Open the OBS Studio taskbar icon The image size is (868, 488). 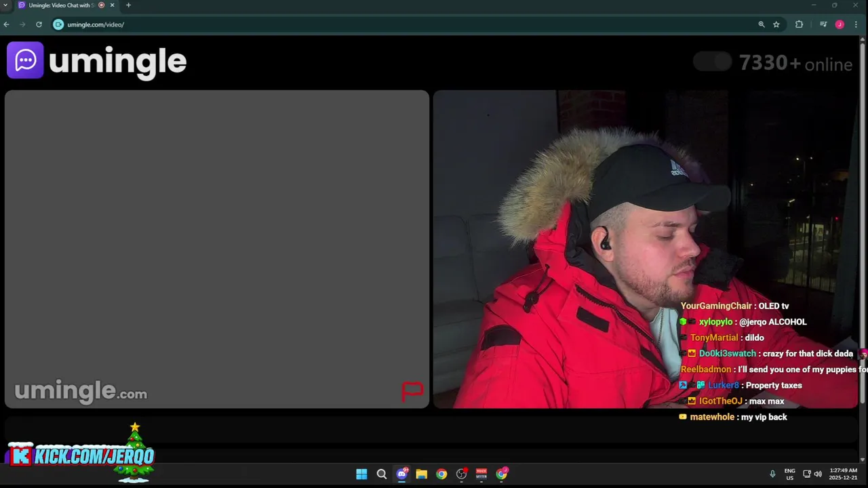[x=462, y=474]
